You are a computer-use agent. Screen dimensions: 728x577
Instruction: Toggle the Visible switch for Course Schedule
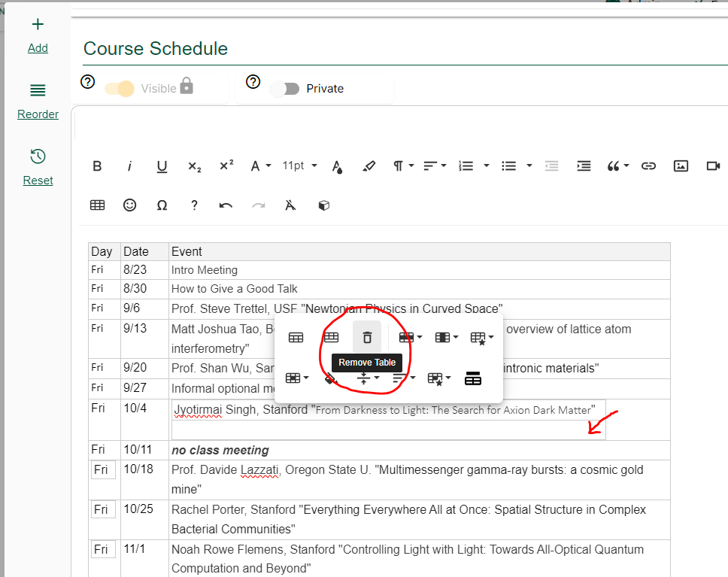tap(120, 88)
